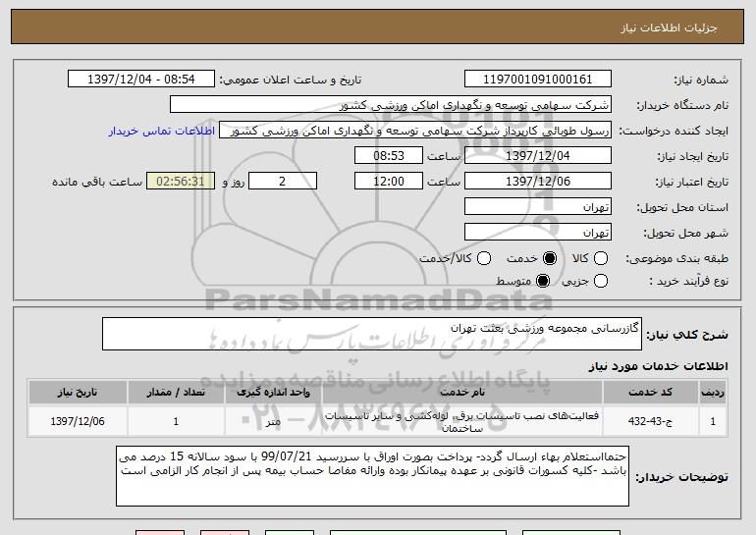Image resolution: width=756 pixels, height=535 pixels.
Task: Open the اطلاعات تماس خریدار link
Action: [162, 131]
